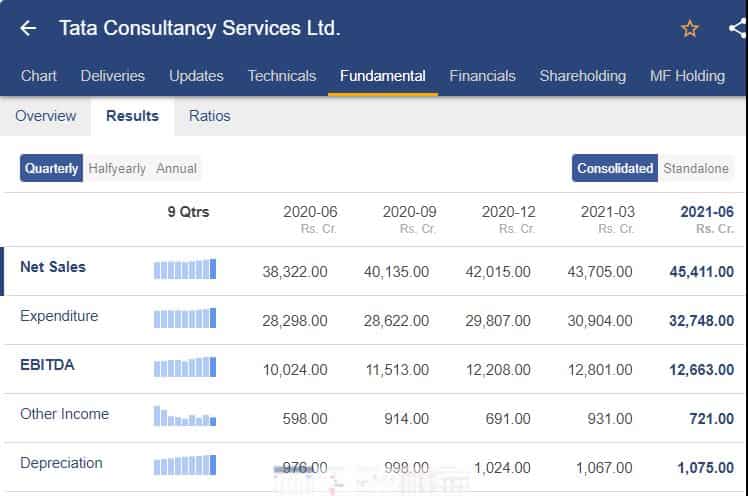Open the Other Income sparkline chart
The width and height of the screenshot is (748, 496).
185,416
